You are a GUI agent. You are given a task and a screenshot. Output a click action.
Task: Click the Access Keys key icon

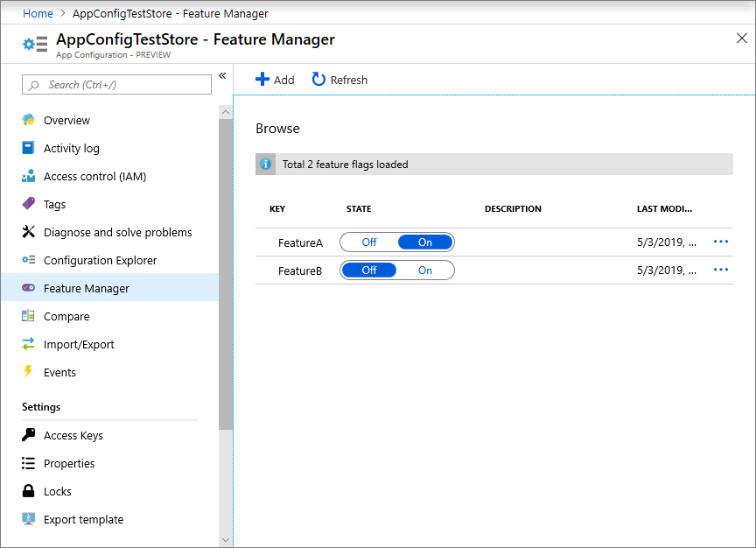coord(28,435)
